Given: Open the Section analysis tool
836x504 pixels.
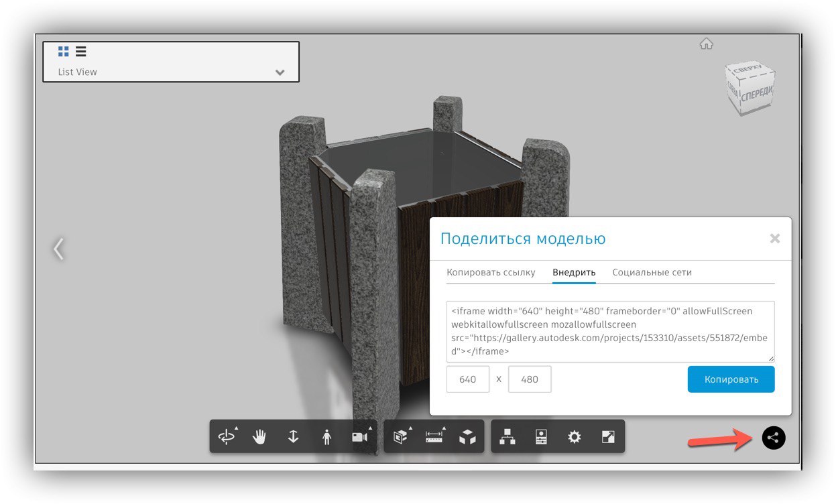Looking at the screenshot, I should (401, 437).
